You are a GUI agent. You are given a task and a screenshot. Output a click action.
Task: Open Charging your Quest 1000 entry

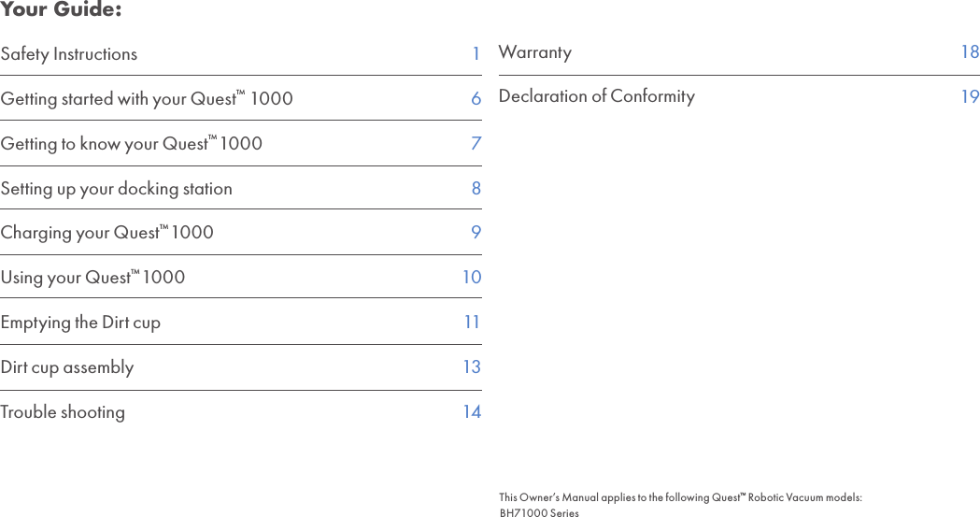pos(107,233)
